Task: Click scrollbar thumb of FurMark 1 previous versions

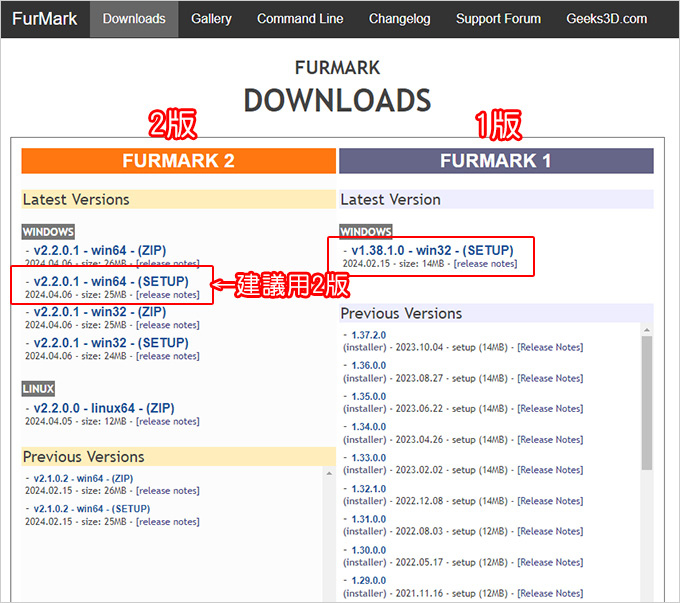Action: pyautogui.click(x=647, y=403)
